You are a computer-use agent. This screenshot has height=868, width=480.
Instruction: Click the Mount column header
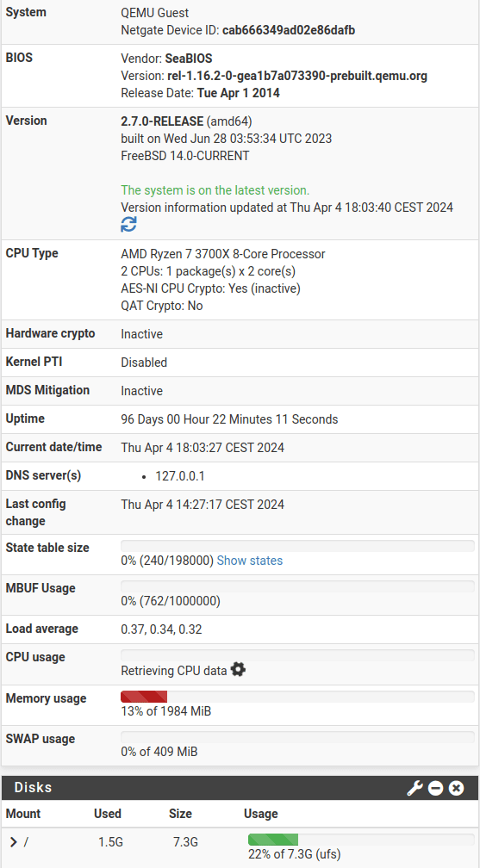click(x=23, y=813)
